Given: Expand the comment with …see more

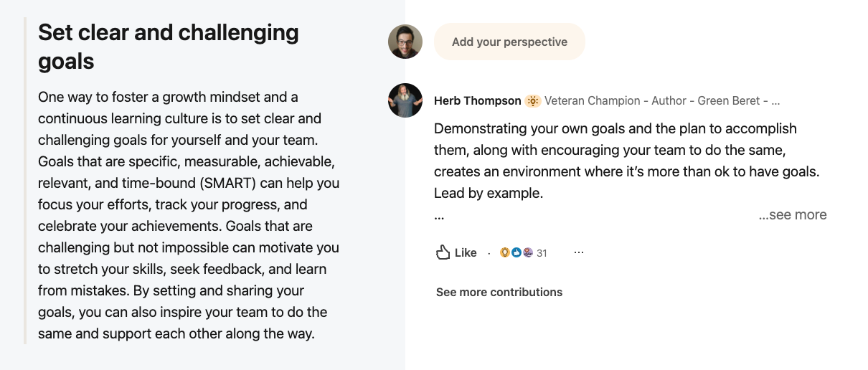Looking at the screenshot, I should point(793,215).
